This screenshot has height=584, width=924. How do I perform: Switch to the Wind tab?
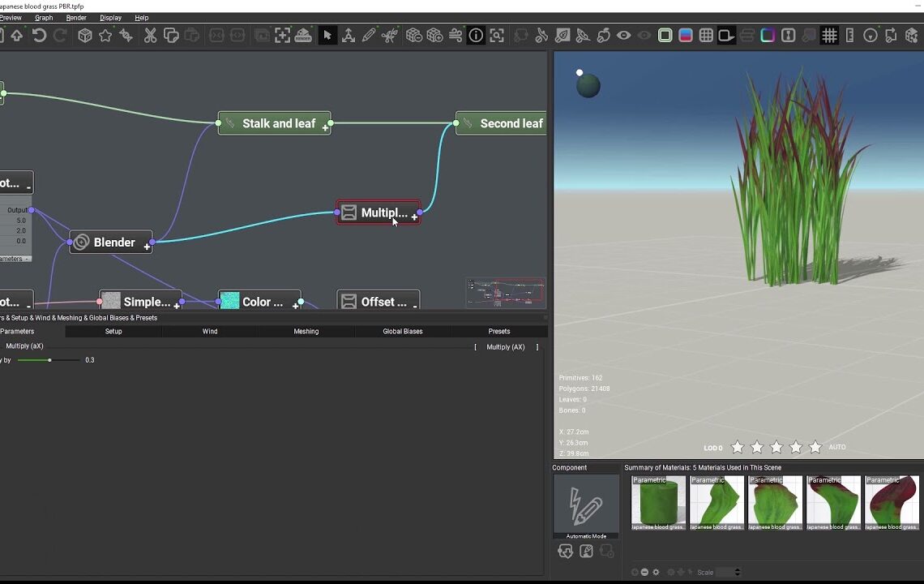(209, 331)
